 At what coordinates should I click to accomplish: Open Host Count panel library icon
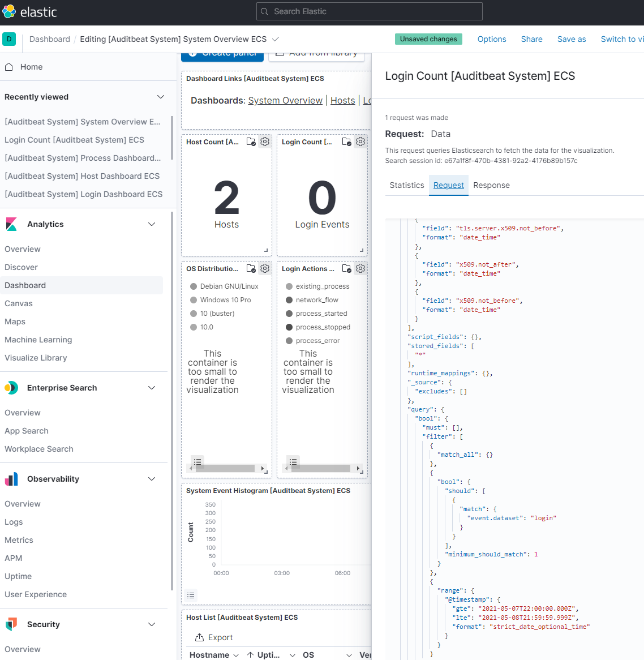(x=251, y=142)
